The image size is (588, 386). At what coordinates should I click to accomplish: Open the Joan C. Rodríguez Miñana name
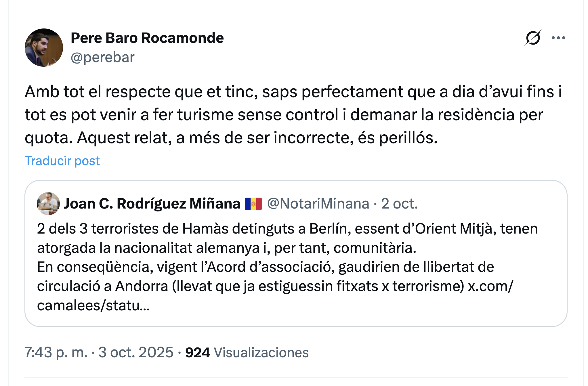click(x=152, y=204)
